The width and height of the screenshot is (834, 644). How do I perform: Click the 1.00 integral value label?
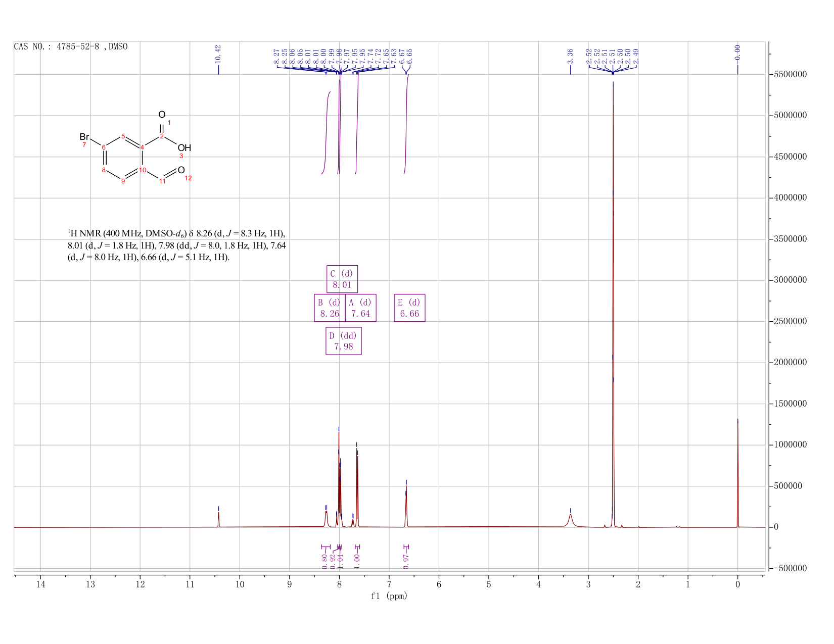[357, 558]
